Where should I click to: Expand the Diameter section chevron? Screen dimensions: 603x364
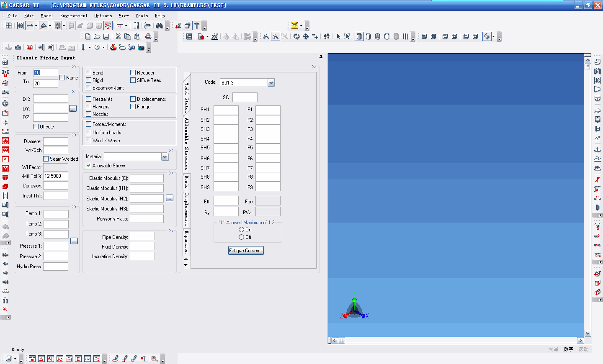coord(74,135)
